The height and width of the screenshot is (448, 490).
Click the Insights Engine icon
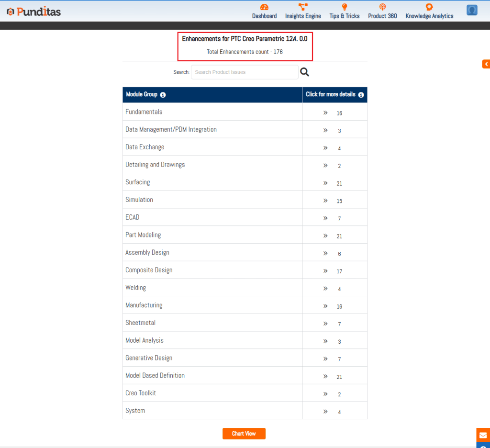[303, 7]
